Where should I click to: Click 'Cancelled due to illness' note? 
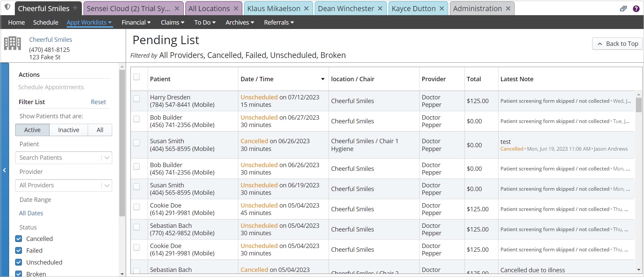532,270
